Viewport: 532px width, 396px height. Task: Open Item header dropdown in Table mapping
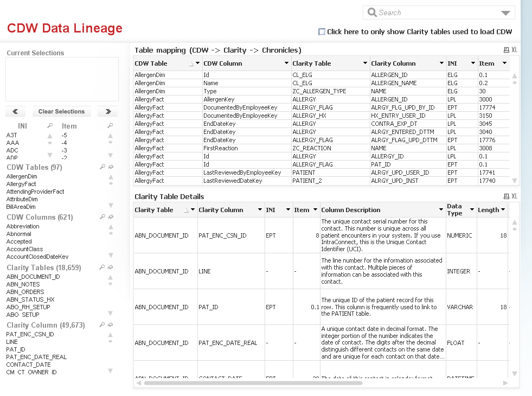(504, 63)
